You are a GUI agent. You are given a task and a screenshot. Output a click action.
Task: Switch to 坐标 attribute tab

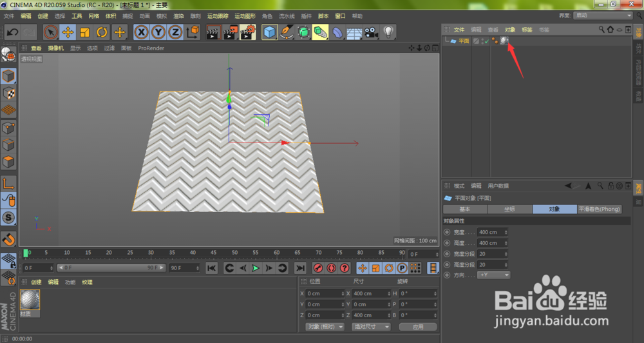pos(509,209)
